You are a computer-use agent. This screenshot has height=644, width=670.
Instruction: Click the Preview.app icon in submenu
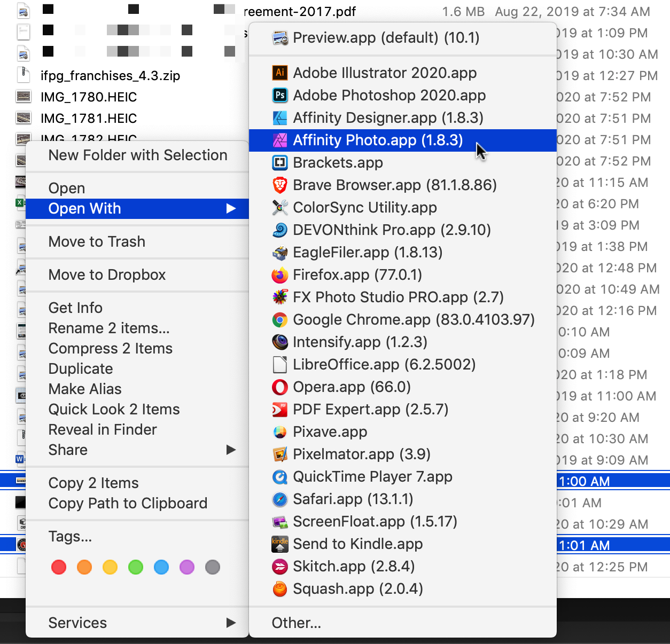coord(280,38)
